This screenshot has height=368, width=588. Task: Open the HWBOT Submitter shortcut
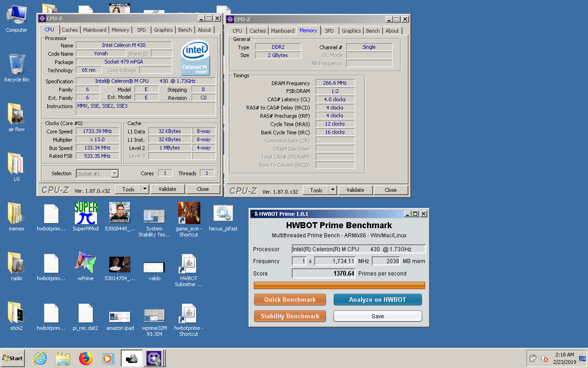[x=189, y=270]
